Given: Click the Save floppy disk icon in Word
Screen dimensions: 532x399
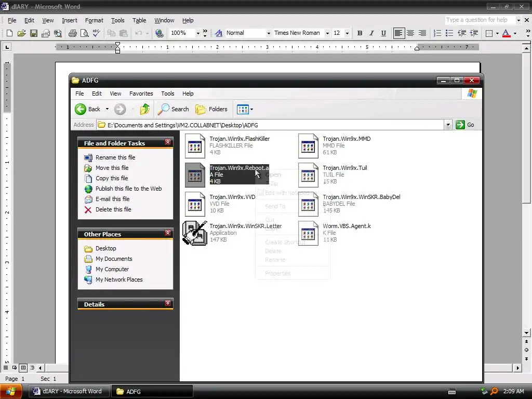Looking at the screenshot, I should (x=34, y=33).
